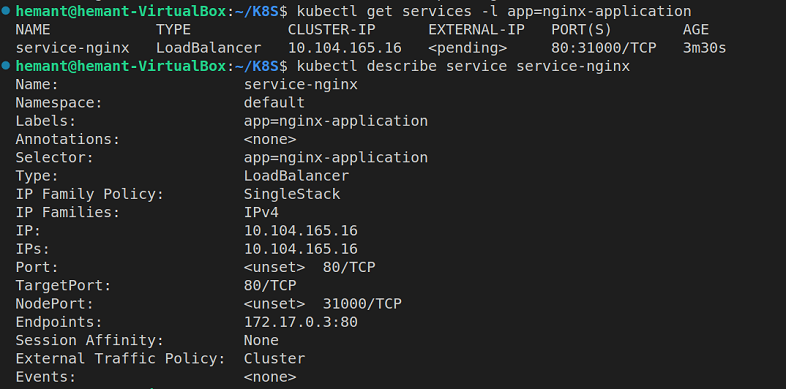This screenshot has height=389, width=786.
Task: Click the 3m30s age value
Action: (x=704, y=48)
